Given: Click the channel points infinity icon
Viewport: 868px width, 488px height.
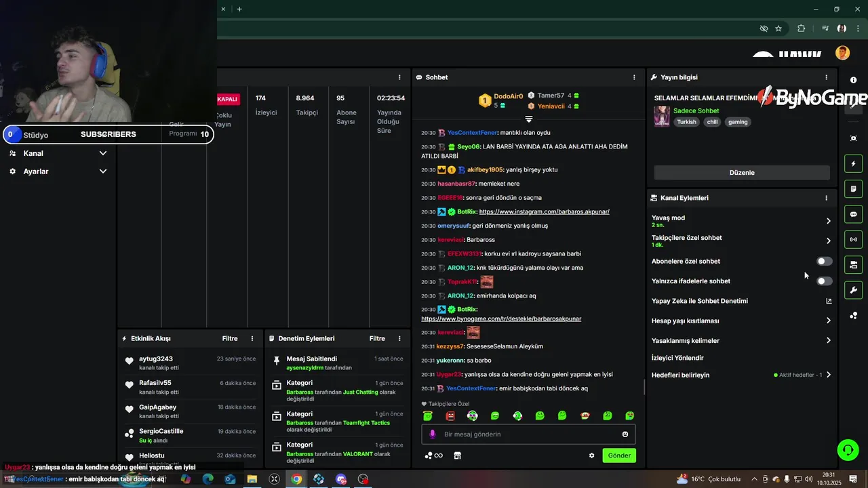Looking at the screenshot, I should [433, 455].
